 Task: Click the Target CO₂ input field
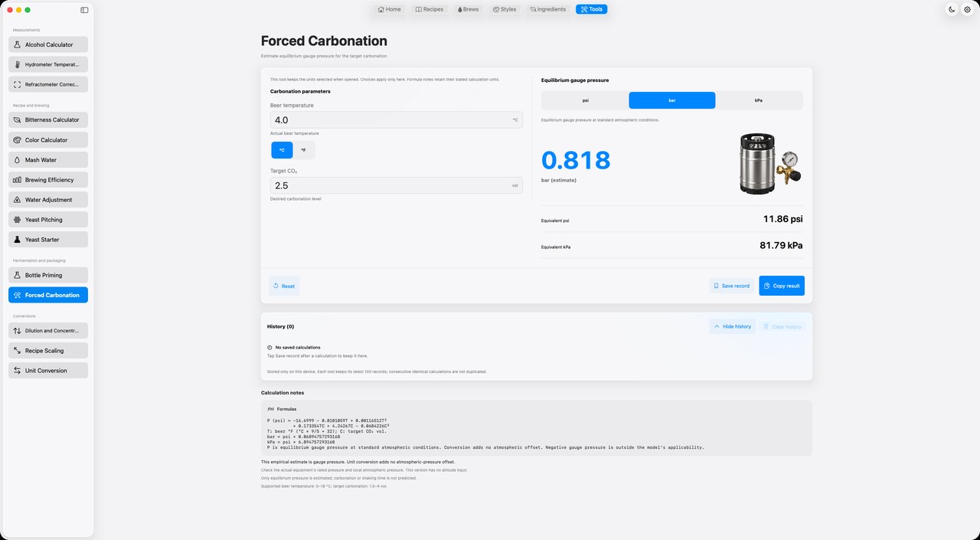(x=397, y=185)
